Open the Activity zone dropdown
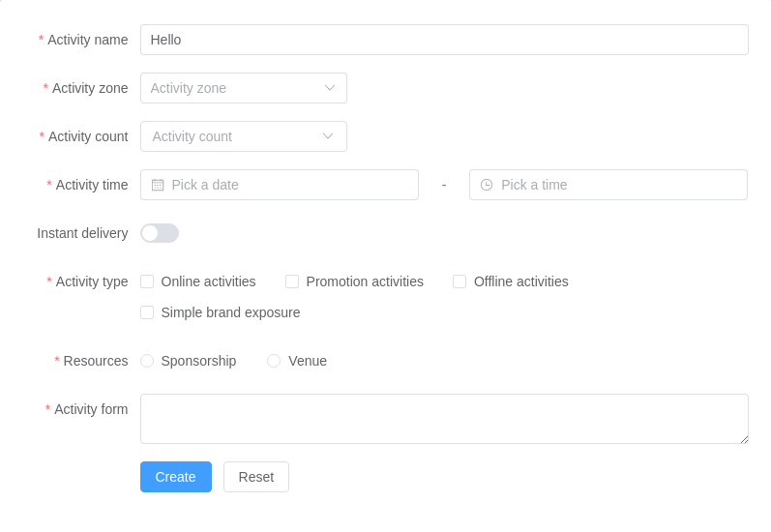 point(232,88)
